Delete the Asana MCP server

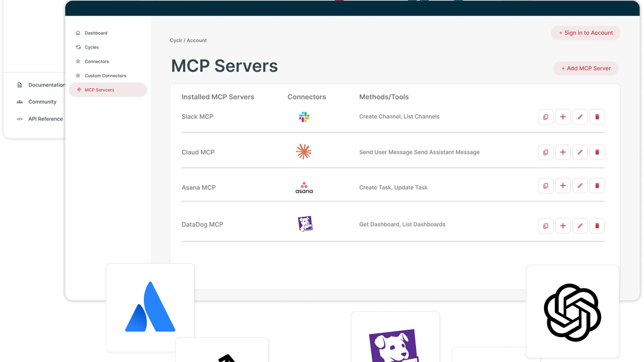click(597, 186)
